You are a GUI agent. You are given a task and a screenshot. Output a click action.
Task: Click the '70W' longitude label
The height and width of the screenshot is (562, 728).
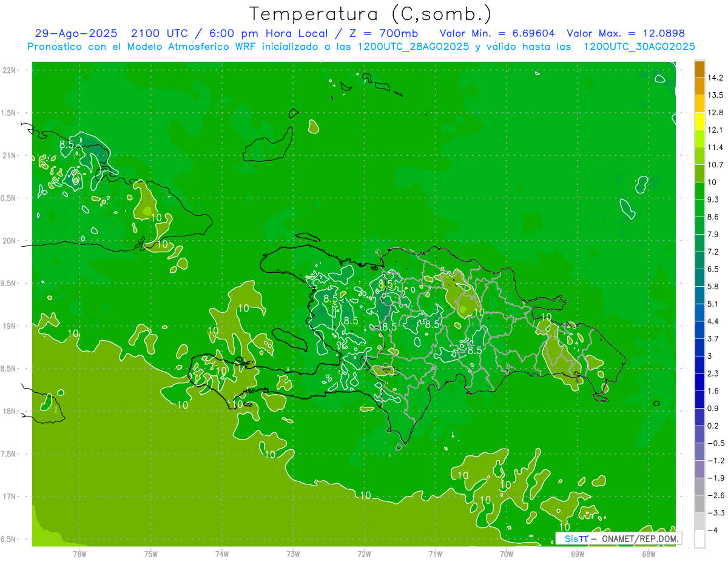tap(507, 554)
